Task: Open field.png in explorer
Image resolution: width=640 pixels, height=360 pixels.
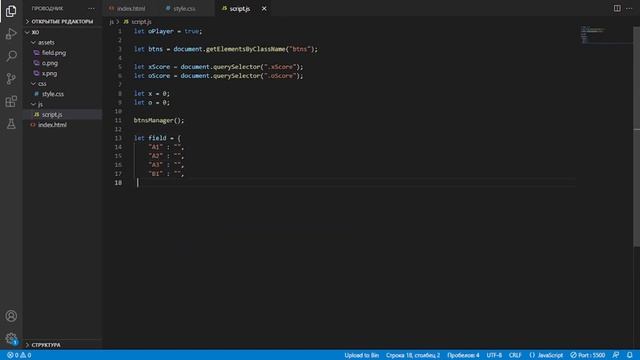Action: click(x=54, y=53)
